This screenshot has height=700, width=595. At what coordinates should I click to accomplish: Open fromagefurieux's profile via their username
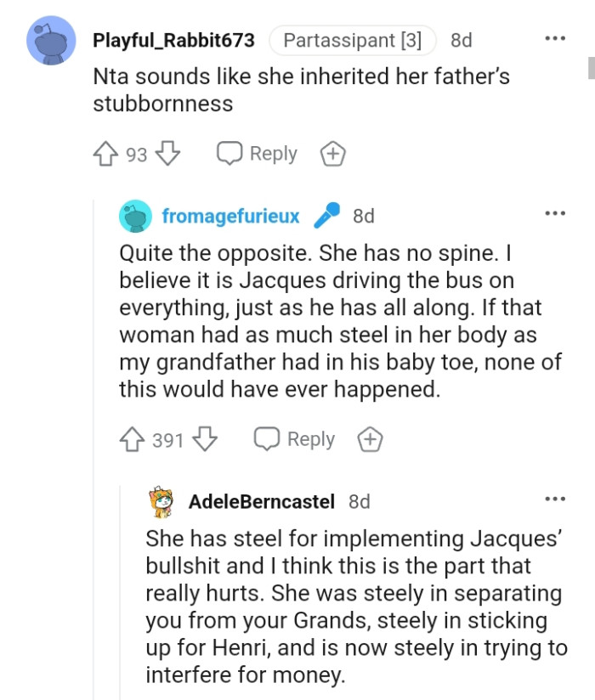click(x=229, y=216)
